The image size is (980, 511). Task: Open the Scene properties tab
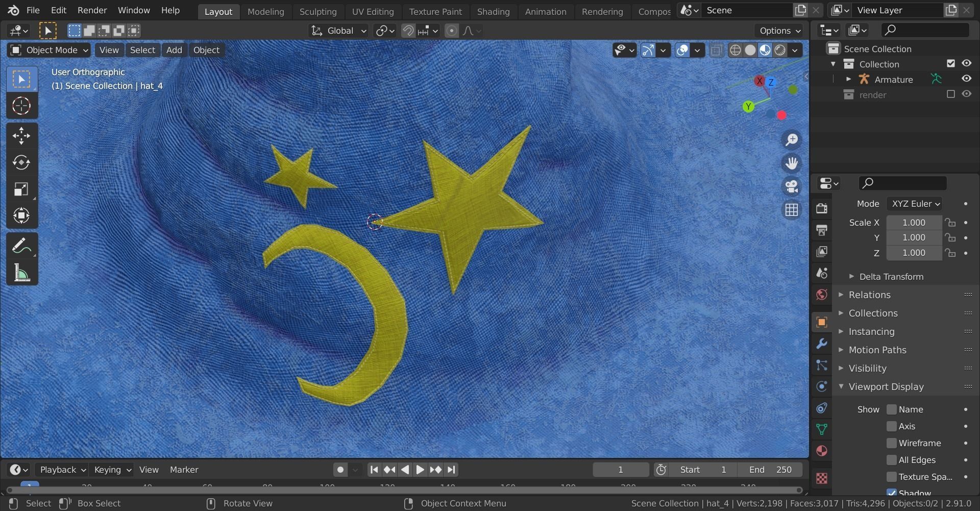click(x=822, y=273)
